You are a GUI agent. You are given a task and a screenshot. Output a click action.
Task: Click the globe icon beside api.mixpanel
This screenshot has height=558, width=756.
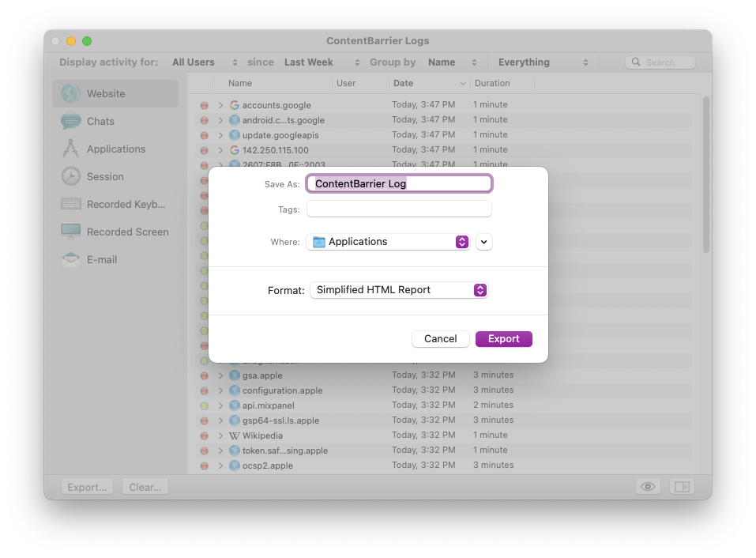[x=235, y=405]
